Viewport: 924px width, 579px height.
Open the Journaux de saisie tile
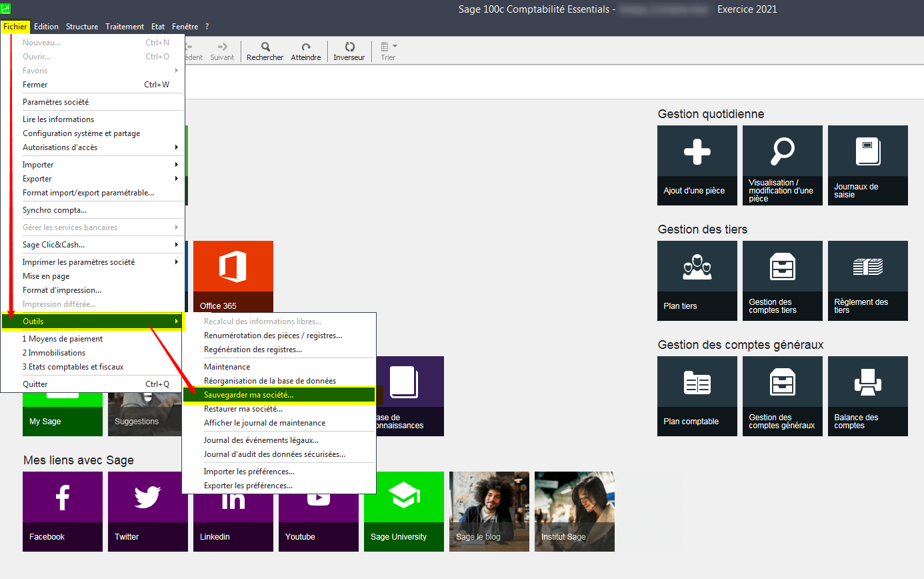click(x=867, y=165)
